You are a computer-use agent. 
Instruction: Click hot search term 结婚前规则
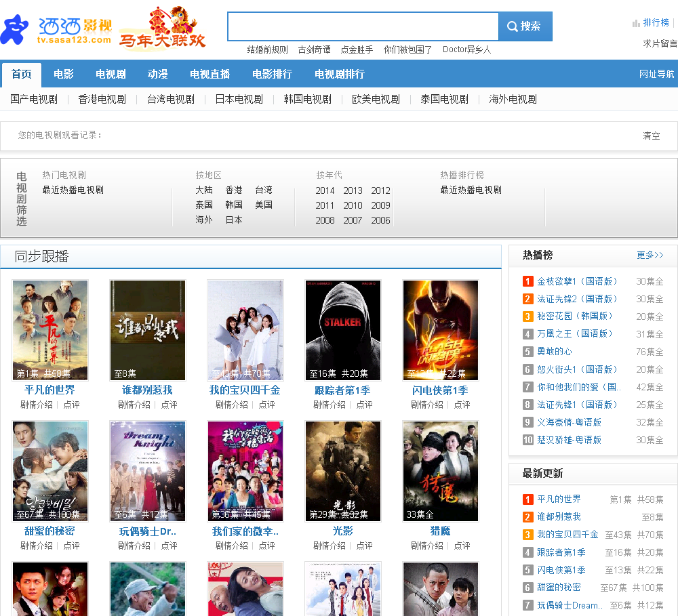(x=267, y=49)
